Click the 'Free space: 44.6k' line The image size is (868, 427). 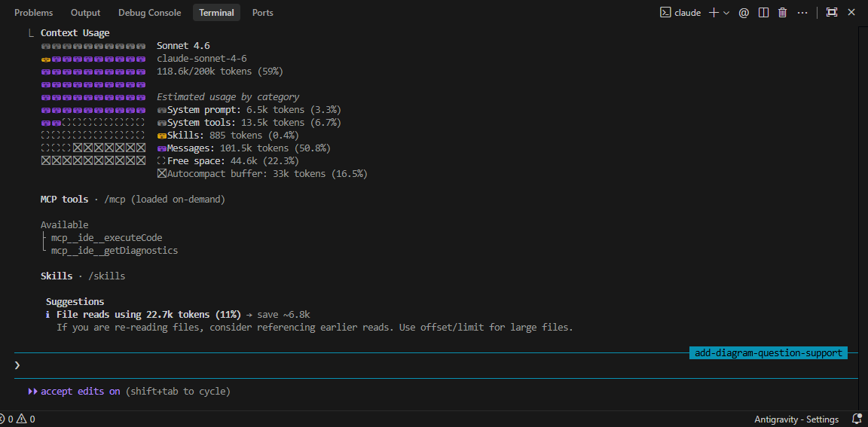(x=228, y=161)
